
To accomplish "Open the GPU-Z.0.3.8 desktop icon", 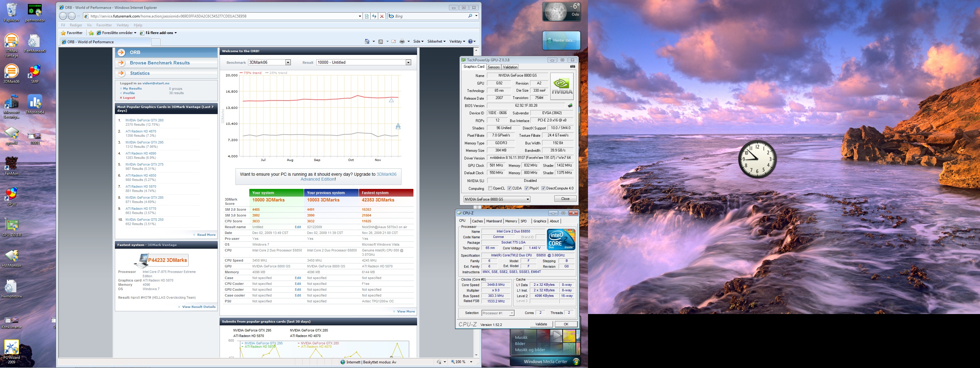I will pos(11,227).
